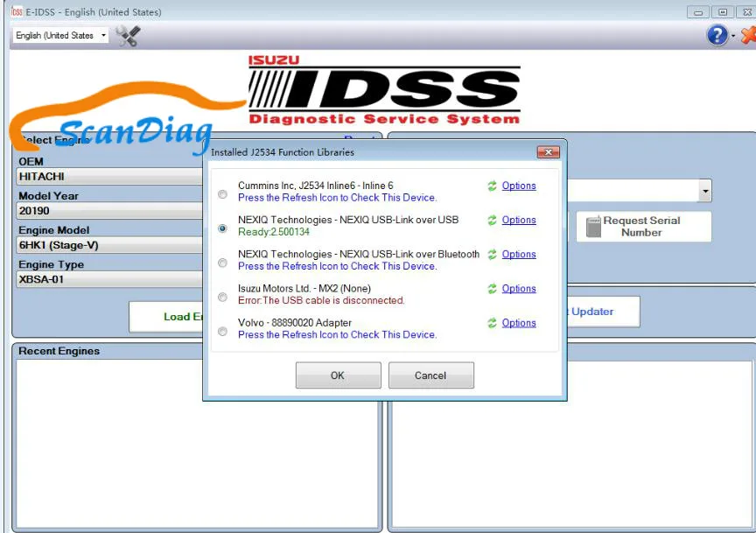The height and width of the screenshot is (533, 756).
Task: Open the wrench and screwdriver settings tool
Action: [128, 36]
